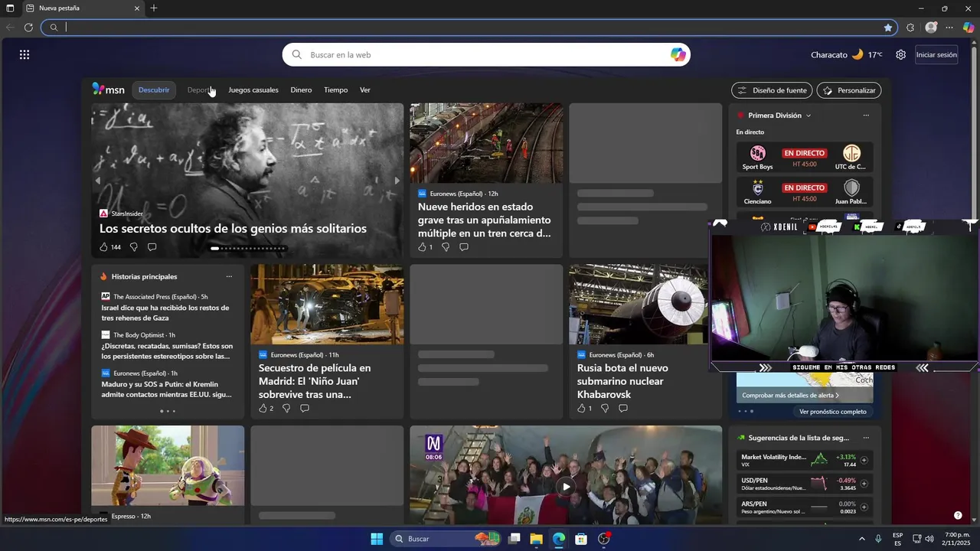This screenshot has height=551, width=980.
Task: Open more options for Historias principales
Action: coord(229,277)
